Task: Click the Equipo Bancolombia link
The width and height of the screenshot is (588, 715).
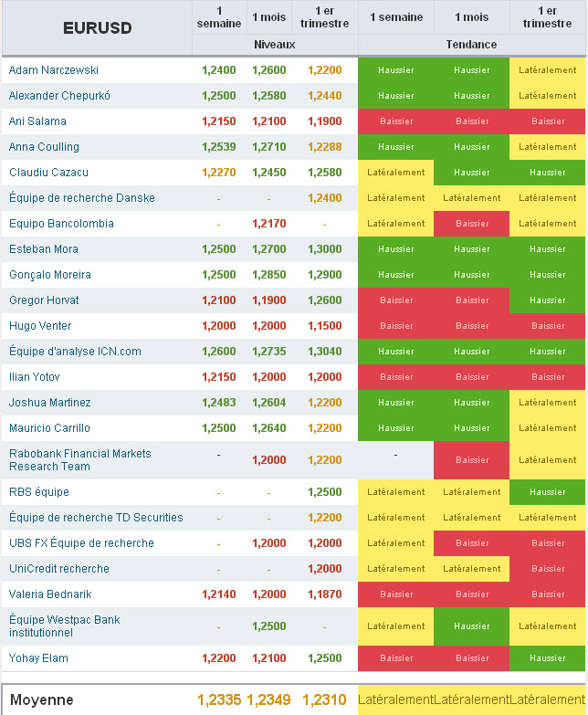Action: click(61, 224)
